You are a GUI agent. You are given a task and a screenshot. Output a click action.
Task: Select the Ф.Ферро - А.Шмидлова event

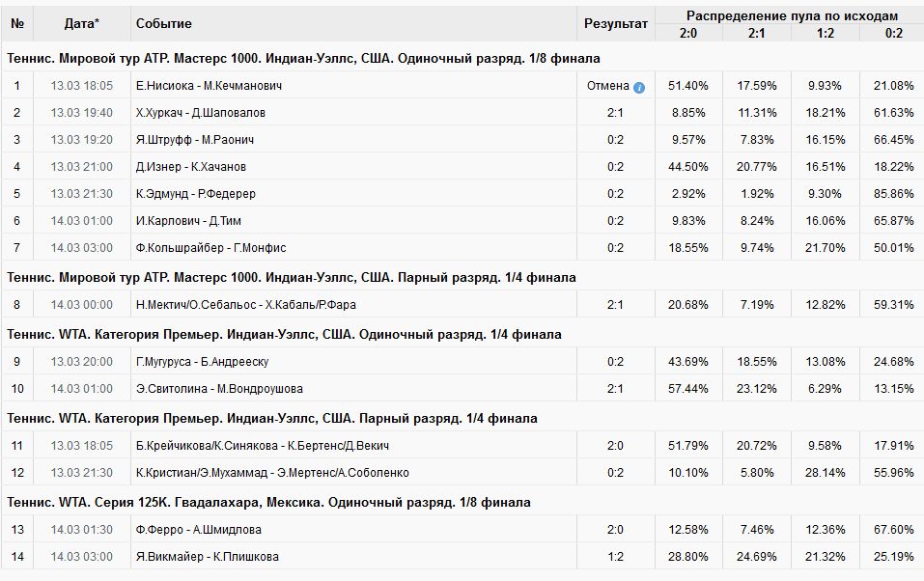coord(199,530)
